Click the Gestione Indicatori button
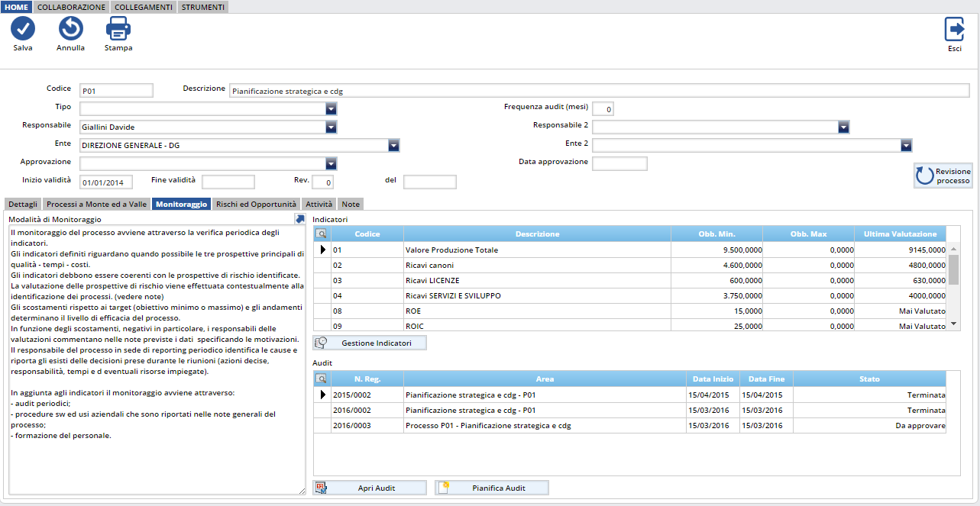The height and width of the screenshot is (506, 980). pos(370,343)
